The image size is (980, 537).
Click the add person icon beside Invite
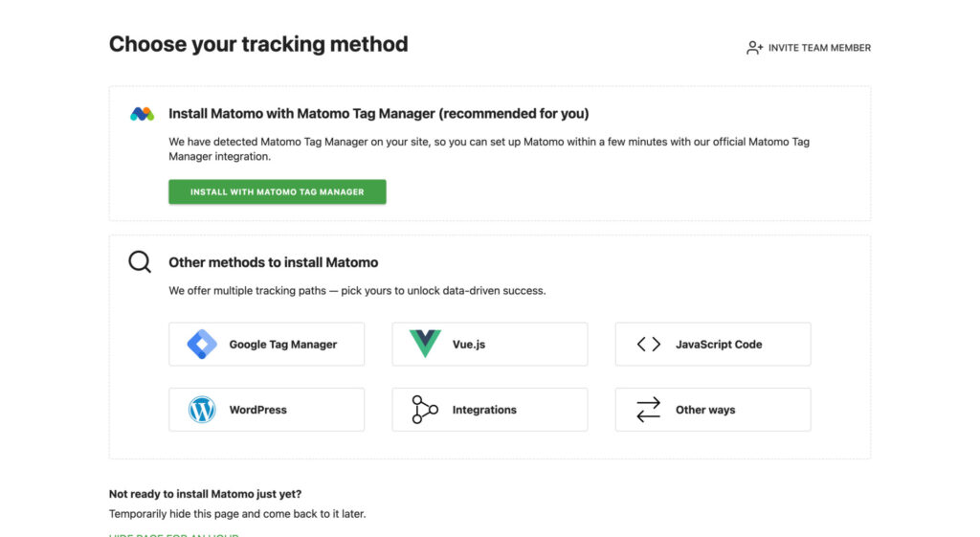point(754,48)
